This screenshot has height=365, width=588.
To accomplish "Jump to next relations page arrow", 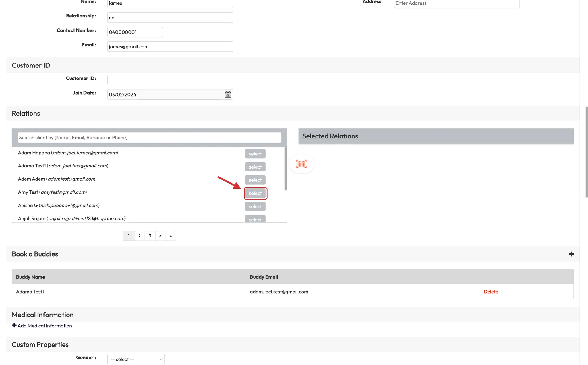I will click(160, 236).
